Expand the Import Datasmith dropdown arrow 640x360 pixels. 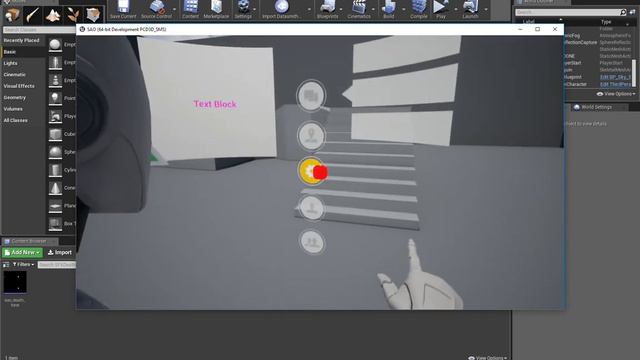(309, 9)
